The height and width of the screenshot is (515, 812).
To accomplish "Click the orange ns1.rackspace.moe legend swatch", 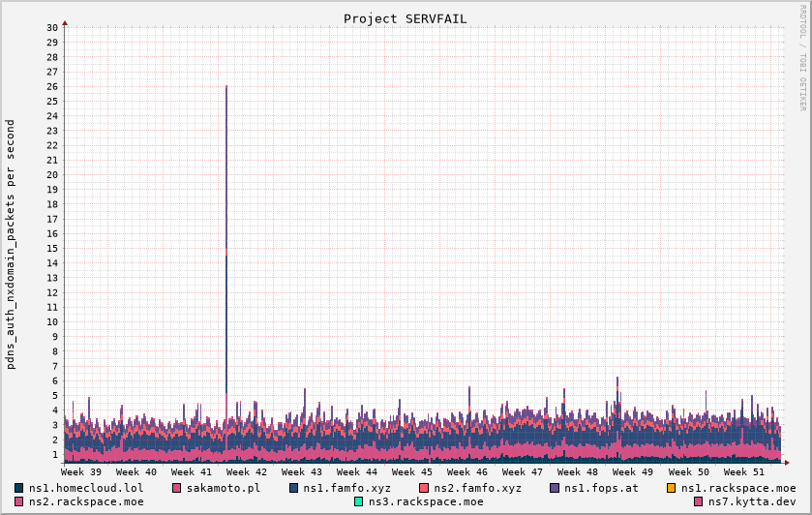I will point(672,488).
